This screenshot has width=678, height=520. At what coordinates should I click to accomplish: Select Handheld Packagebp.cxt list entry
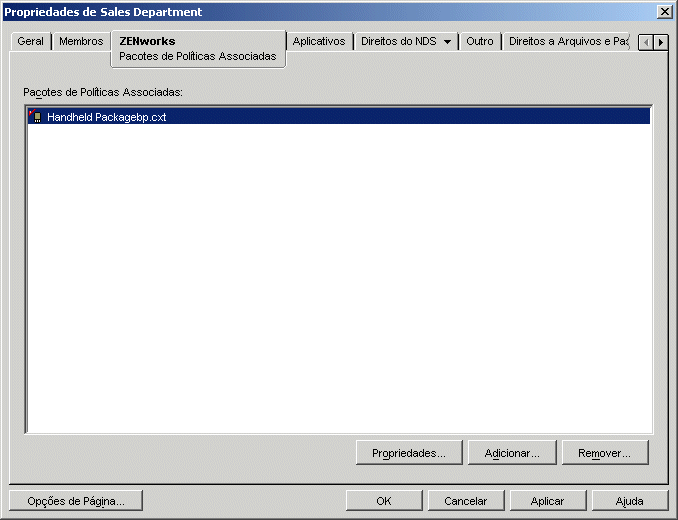click(339, 117)
